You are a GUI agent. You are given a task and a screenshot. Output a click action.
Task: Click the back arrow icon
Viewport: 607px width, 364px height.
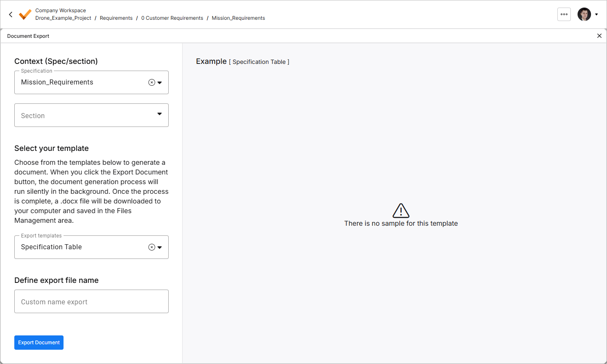coord(11,14)
